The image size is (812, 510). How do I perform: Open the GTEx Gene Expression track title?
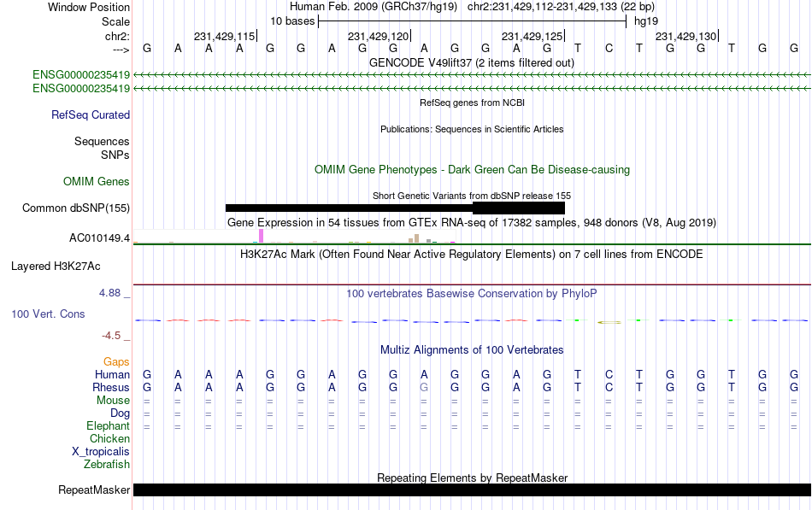(472, 223)
